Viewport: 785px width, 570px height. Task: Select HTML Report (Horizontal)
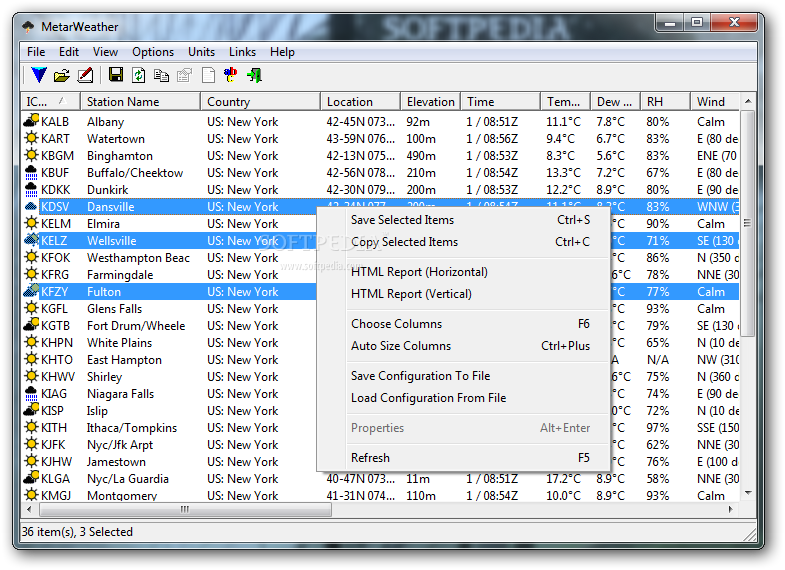(464, 272)
